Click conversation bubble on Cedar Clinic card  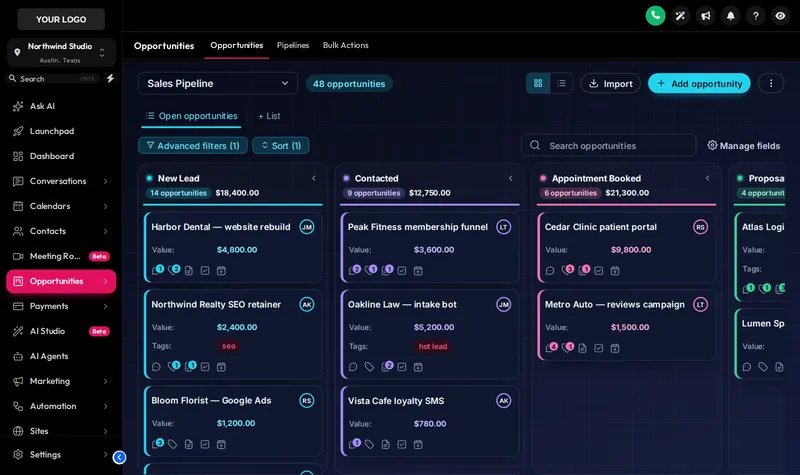[x=550, y=270]
